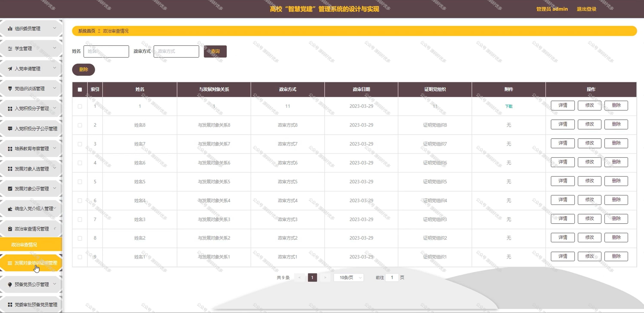Click 退出登录 to log out
The image size is (644, 313).
586,9
